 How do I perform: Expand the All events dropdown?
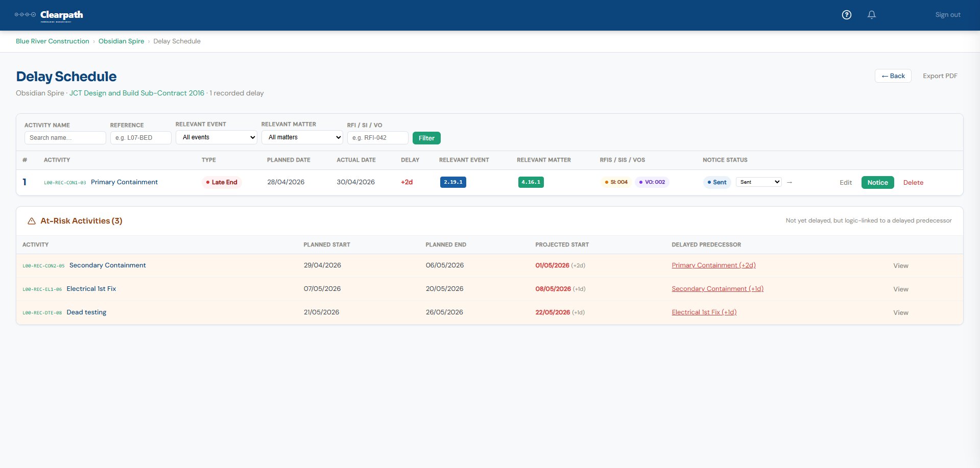click(217, 137)
